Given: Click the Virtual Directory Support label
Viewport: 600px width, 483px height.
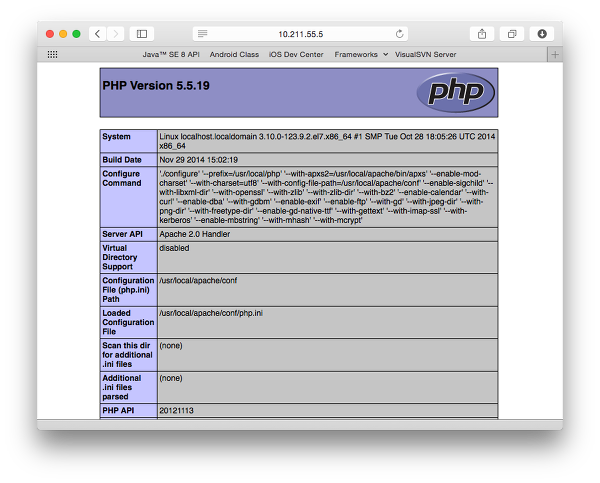Looking at the screenshot, I should [x=120, y=257].
